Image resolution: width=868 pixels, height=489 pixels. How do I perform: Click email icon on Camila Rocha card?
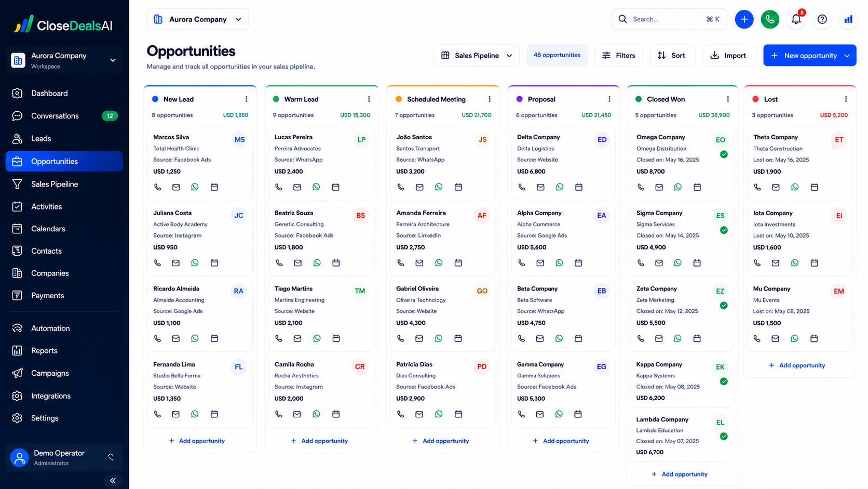tap(297, 414)
